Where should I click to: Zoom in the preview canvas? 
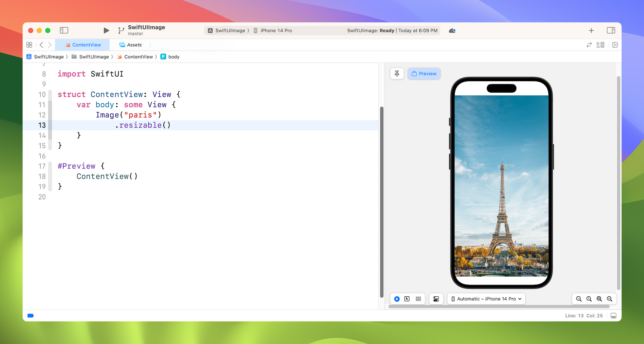click(609, 299)
